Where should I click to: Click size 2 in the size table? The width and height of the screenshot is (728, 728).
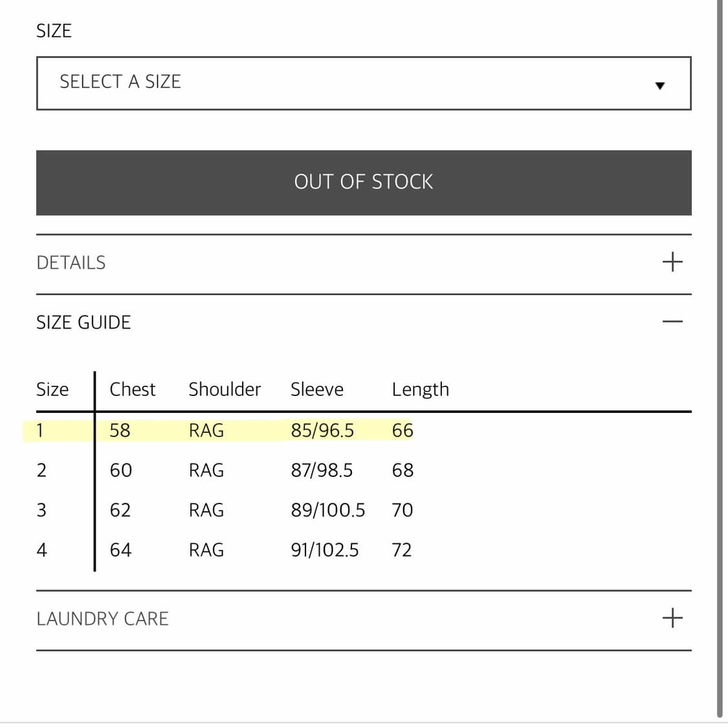tap(41, 470)
